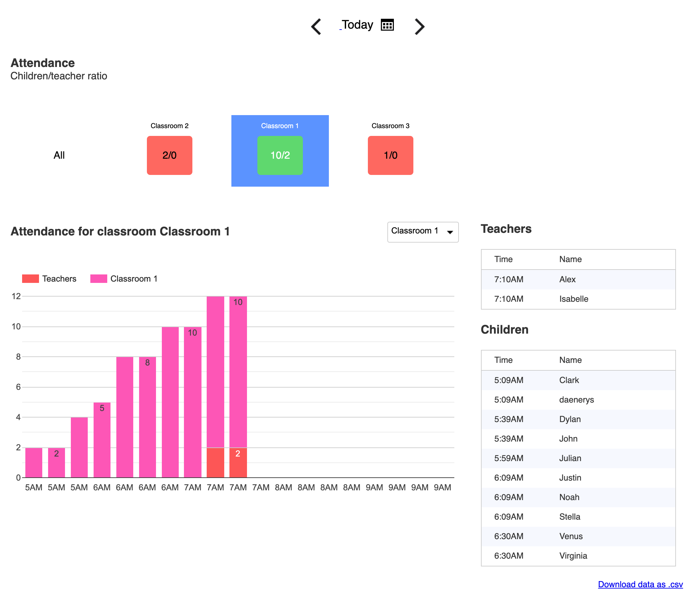This screenshot has width=700, height=597.
Task: Toggle Teachers series in chart legend
Action: tap(59, 279)
